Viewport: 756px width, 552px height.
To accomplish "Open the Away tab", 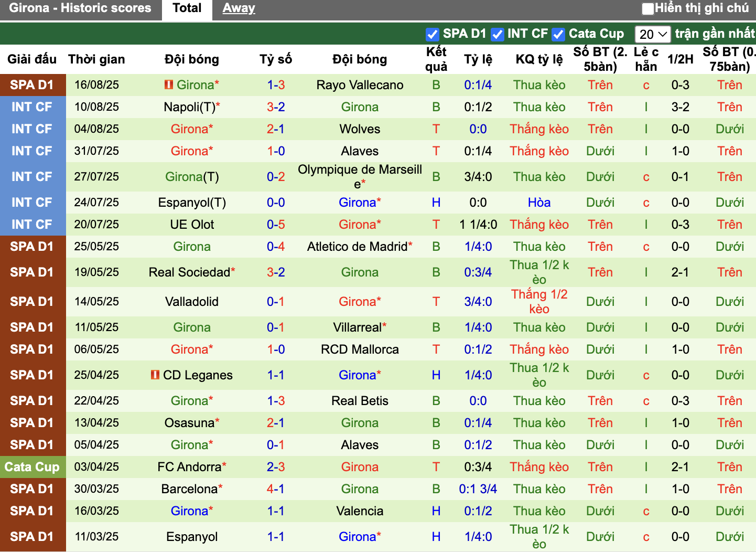I will point(239,8).
